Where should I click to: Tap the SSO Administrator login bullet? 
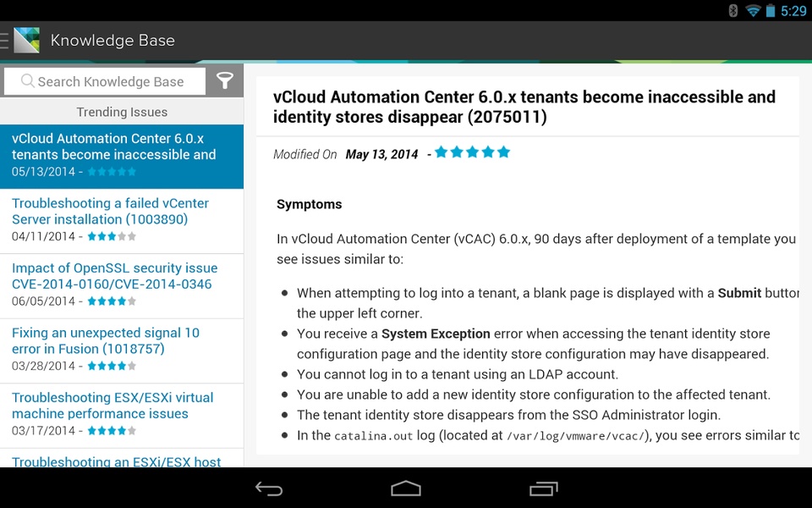pyautogui.click(x=508, y=415)
